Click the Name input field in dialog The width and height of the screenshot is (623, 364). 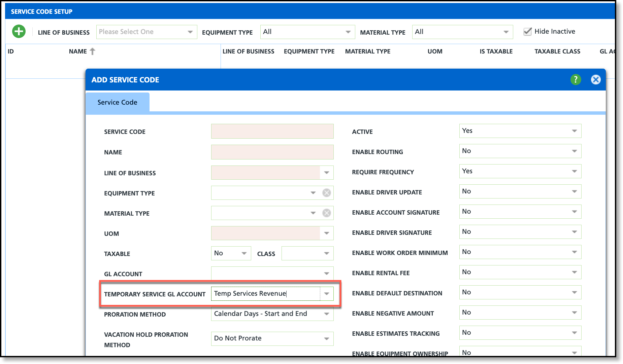point(272,152)
